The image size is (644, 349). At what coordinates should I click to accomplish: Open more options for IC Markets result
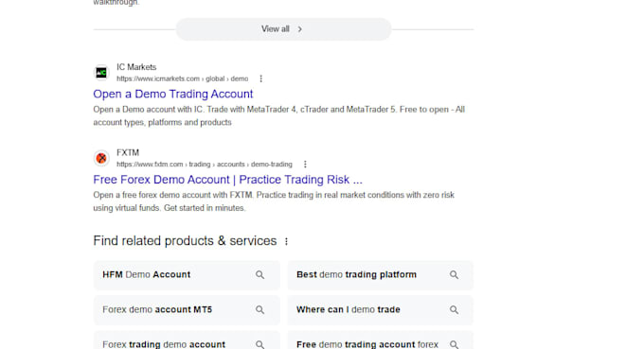[260, 79]
